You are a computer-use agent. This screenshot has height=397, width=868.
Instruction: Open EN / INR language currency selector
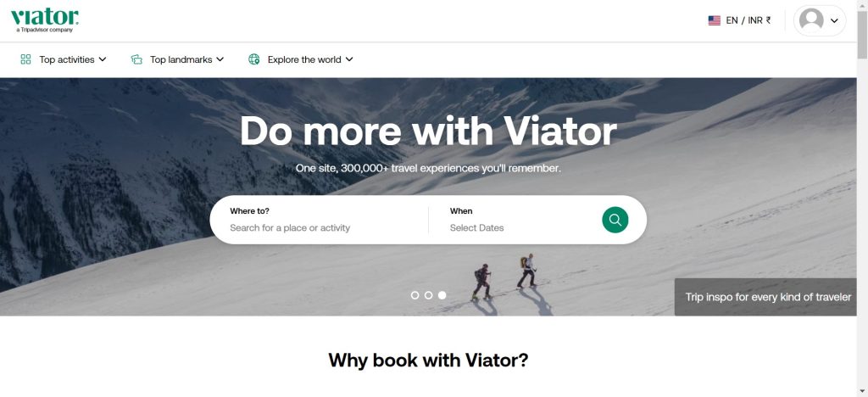click(739, 20)
